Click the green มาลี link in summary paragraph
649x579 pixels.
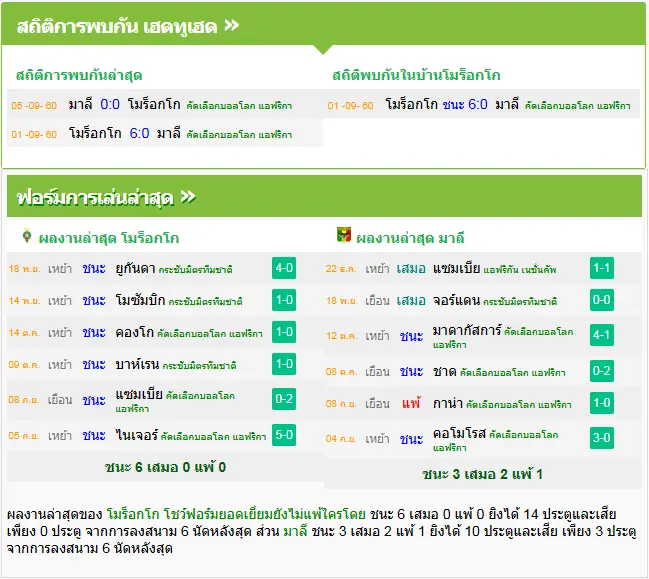(x=295, y=531)
